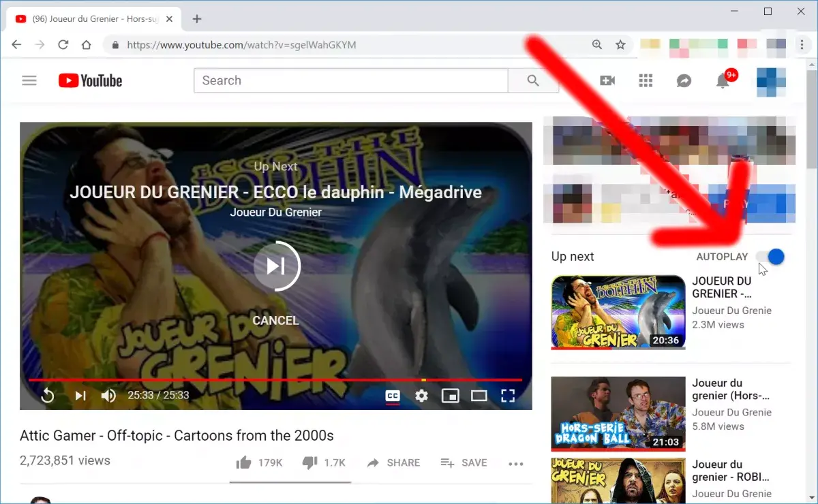The image size is (818, 504).
Task: Open more actions three-dot menu below the video
Action: tap(516, 463)
